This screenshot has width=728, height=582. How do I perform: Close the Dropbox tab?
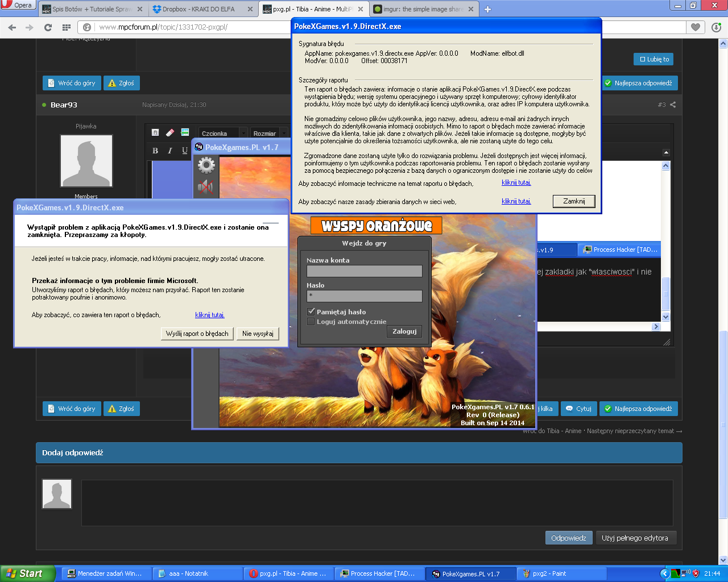pos(250,9)
